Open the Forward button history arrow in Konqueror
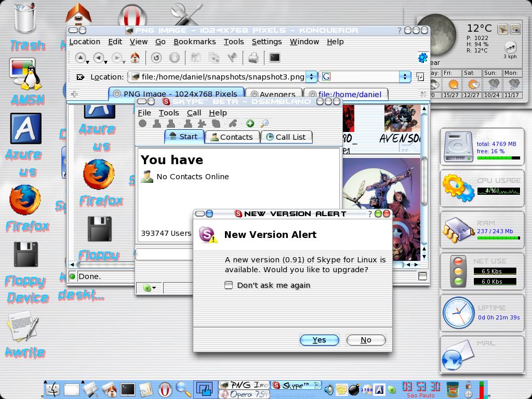Screen dimensions: 532x399 click(124, 62)
